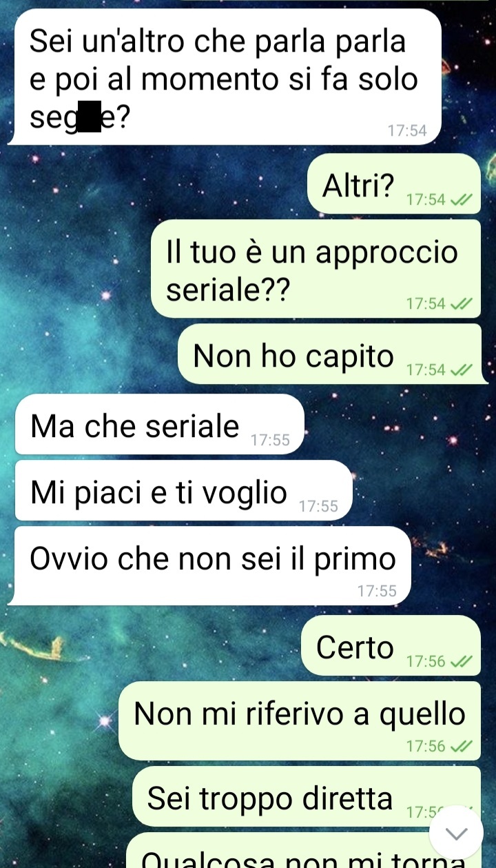Select the "Sei troppo diretta" sent message
The width and height of the screenshot is (496, 868).
click(307, 799)
